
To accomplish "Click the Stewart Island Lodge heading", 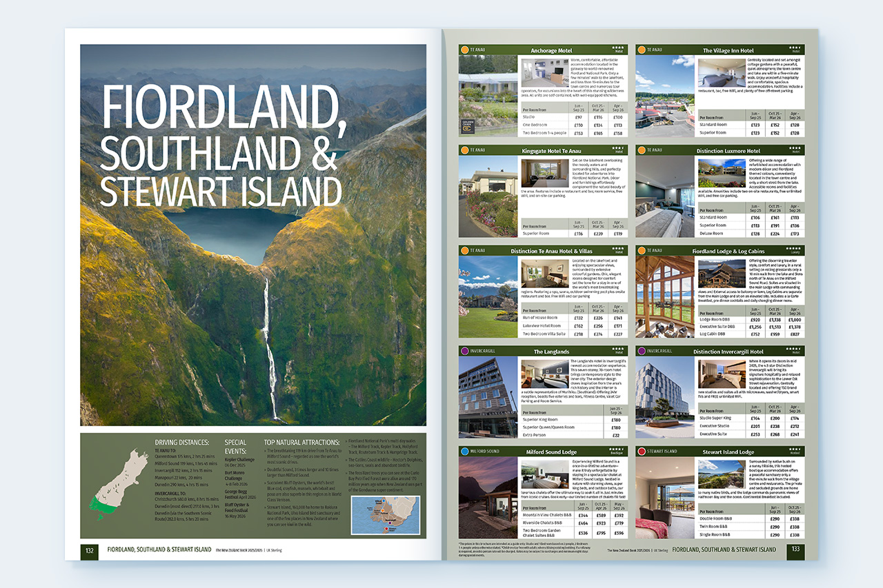I will tap(728, 452).
